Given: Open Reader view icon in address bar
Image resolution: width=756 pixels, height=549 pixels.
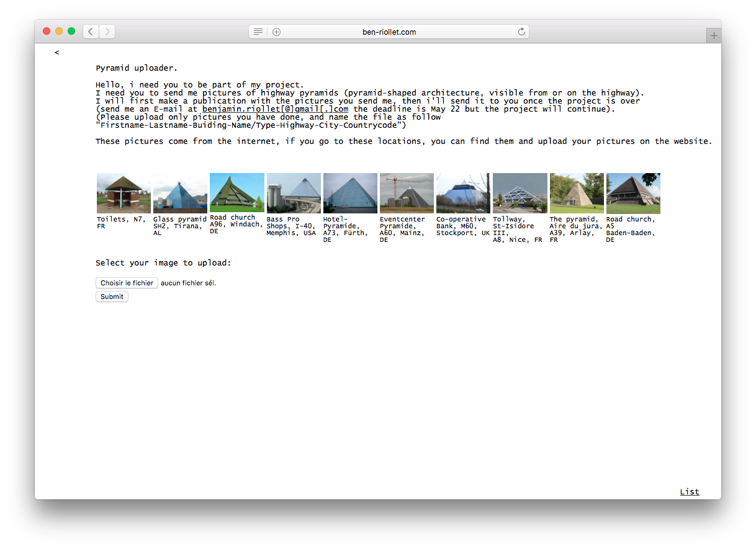Looking at the screenshot, I should point(258,32).
